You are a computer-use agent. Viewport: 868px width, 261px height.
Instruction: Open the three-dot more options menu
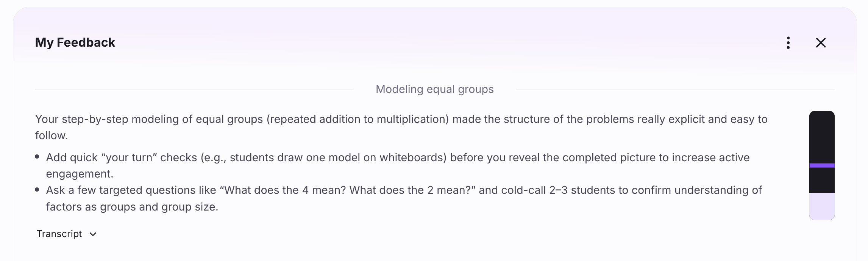click(x=788, y=43)
